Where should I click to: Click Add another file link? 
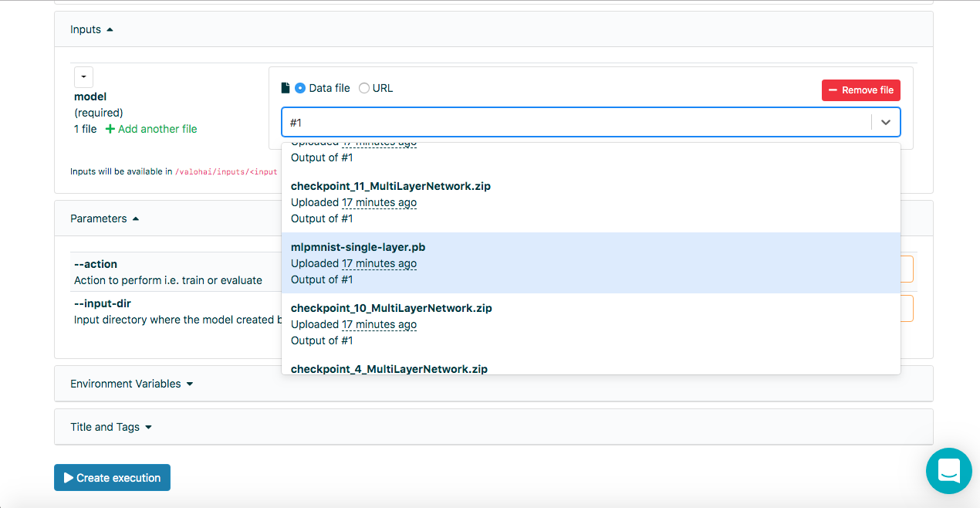tap(151, 129)
